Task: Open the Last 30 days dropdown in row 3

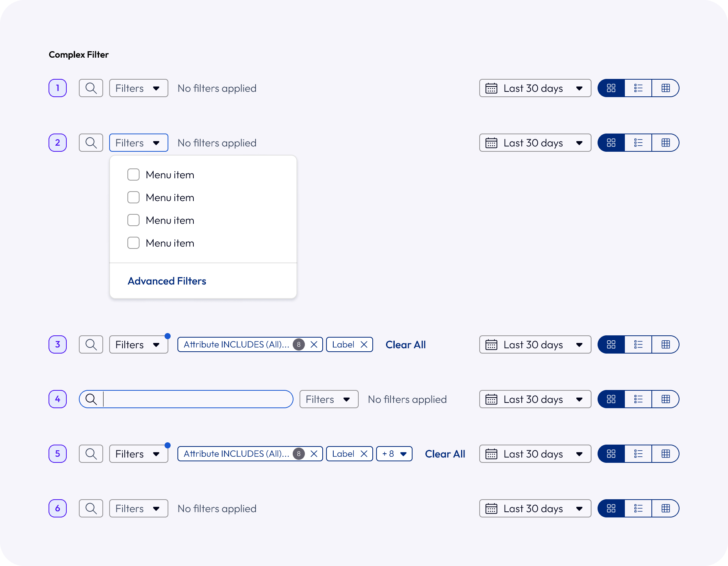Action: tap(535, 344)
